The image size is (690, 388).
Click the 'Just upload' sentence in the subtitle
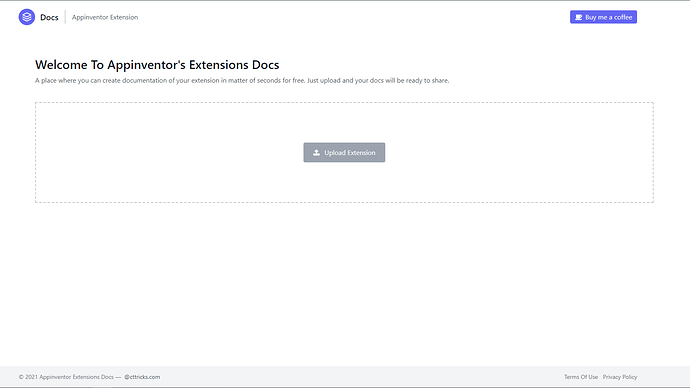(x=378, y=81)
